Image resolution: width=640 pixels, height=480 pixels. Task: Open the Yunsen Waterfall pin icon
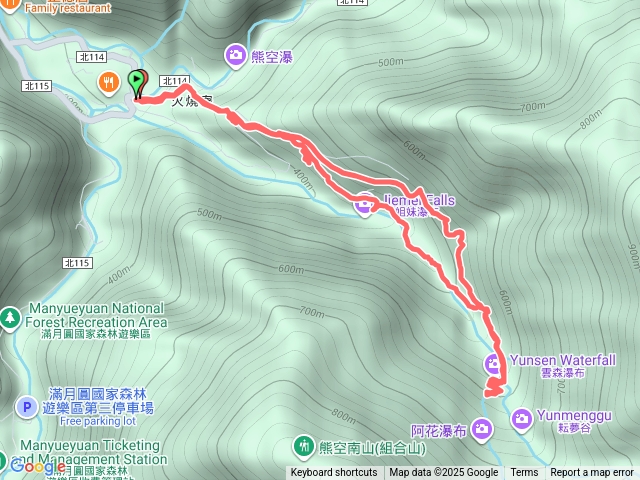(x=493, y=364)
